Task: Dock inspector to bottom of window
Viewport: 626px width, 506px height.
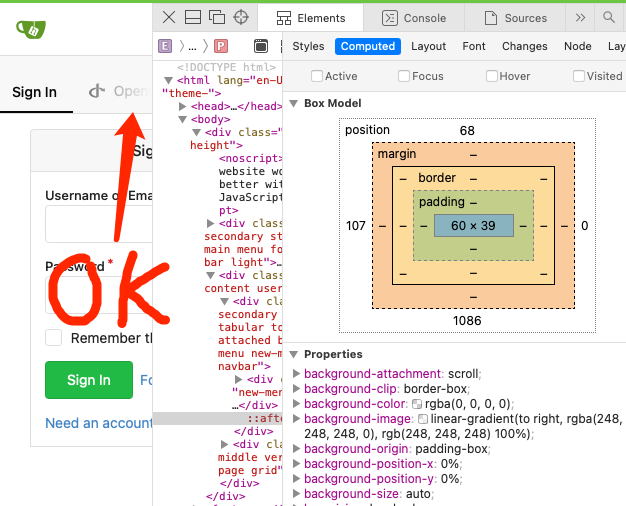Action: coord(193,17)
